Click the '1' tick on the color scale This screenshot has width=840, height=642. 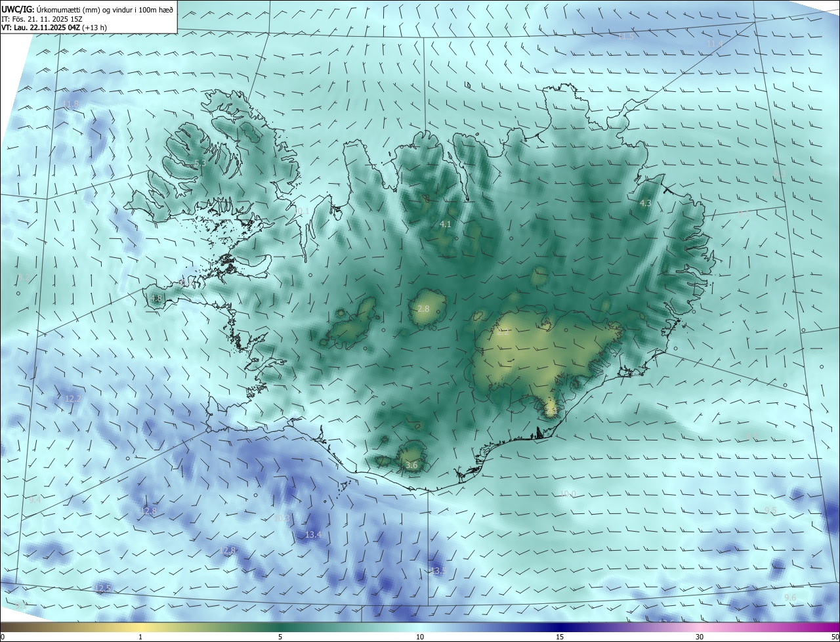click(140, 637)
